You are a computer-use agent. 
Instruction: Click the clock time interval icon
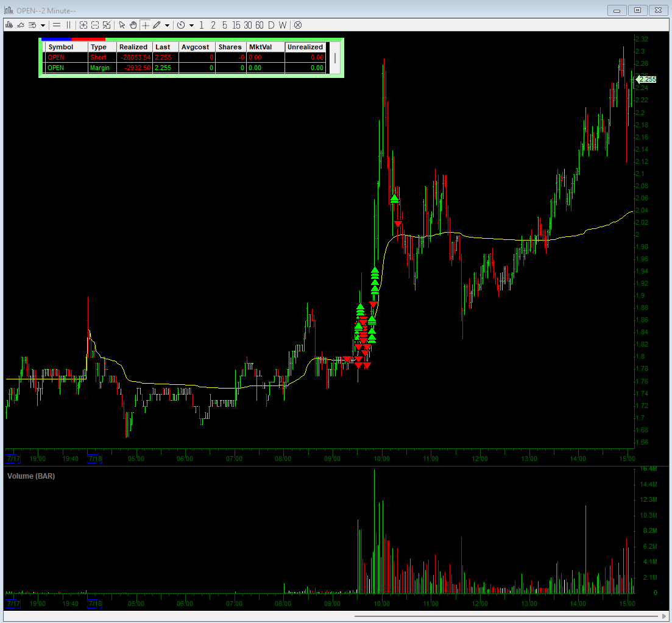181,26
